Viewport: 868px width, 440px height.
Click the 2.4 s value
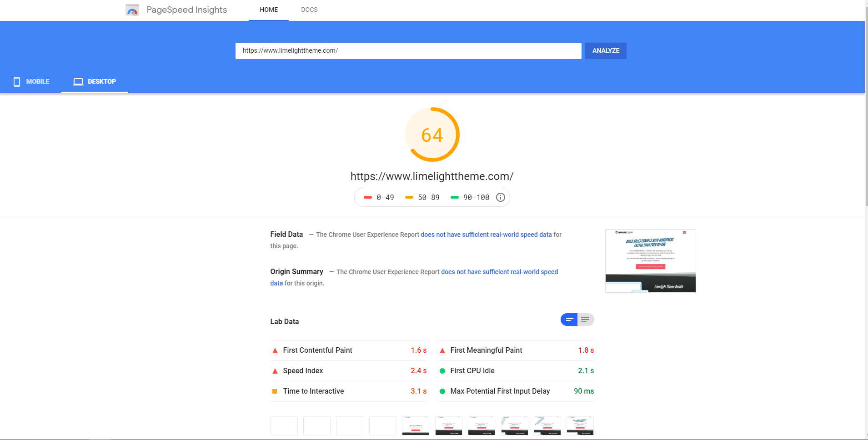tap(419, 371)
